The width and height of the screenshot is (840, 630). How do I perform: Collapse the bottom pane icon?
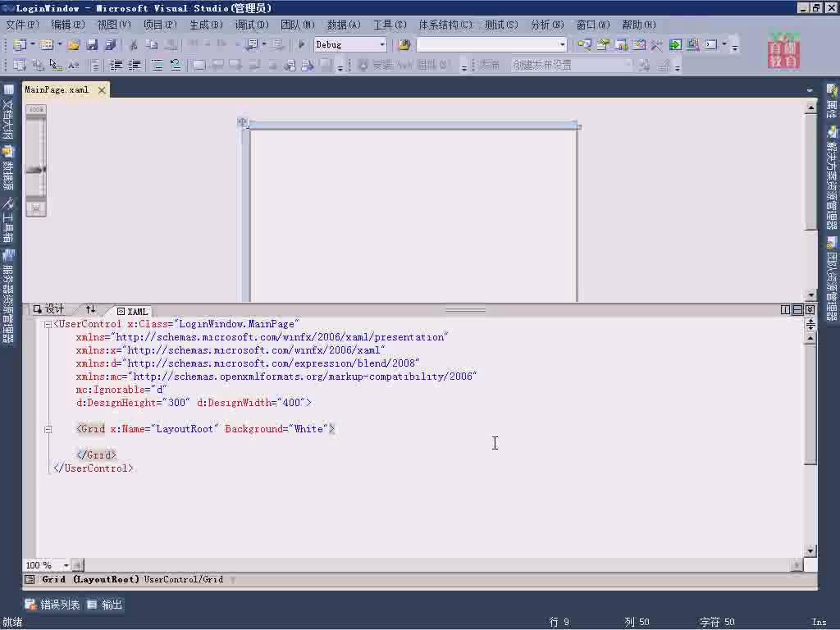tap(810, 309)
